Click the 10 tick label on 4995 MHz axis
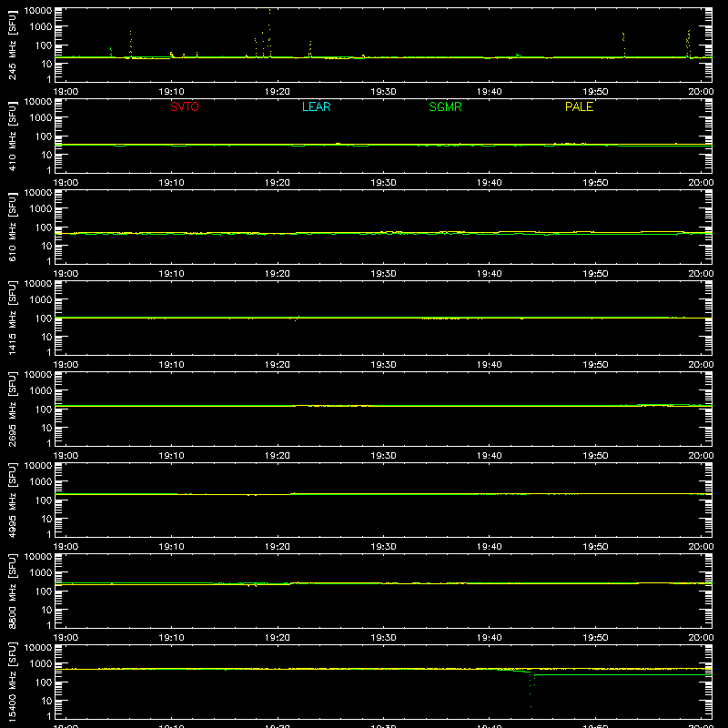 (x=46, y=519)
